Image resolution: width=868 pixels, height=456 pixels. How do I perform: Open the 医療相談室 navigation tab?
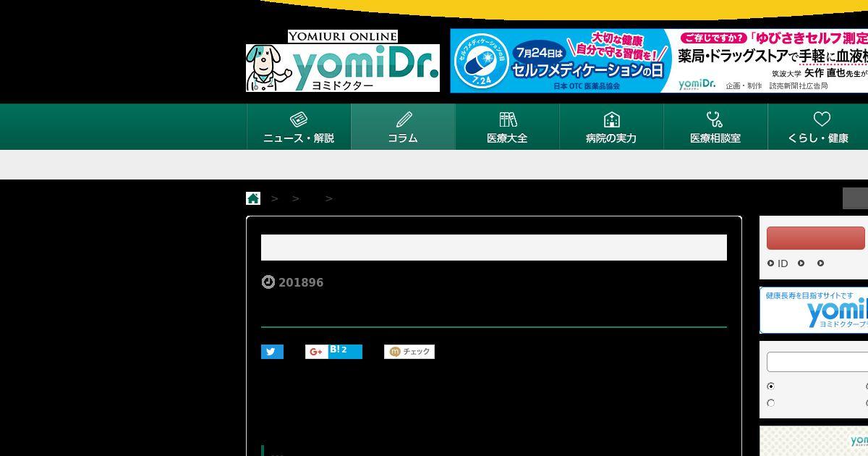click(x=715, y=127)
